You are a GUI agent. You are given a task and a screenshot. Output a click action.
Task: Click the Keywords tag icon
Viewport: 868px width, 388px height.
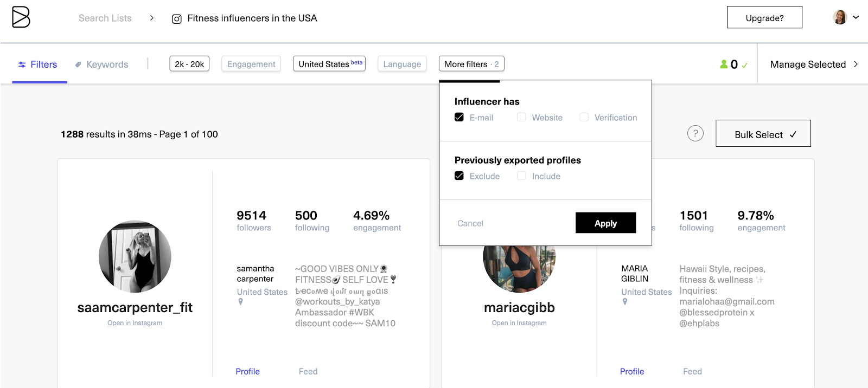(x=78, y=64)
